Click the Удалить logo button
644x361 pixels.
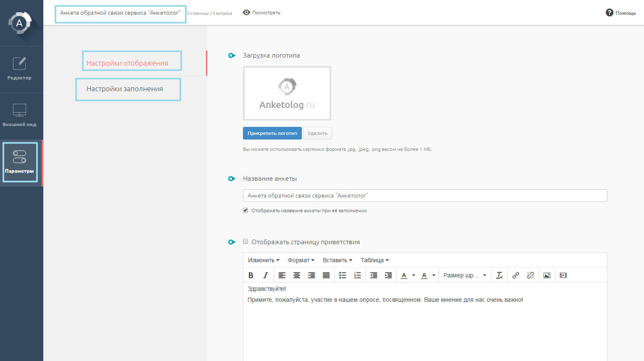(x=317, y=133)
